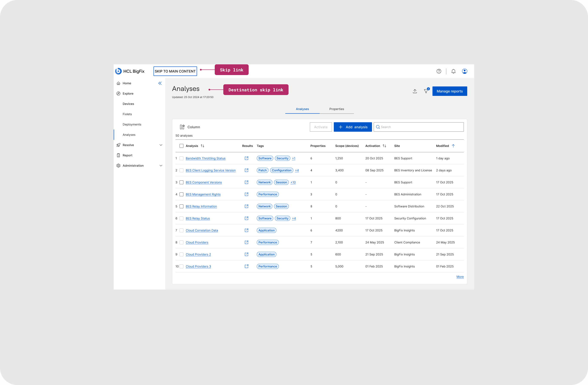Open results icon for BES Relay Information
588x385 pixels.
[246, 206]
